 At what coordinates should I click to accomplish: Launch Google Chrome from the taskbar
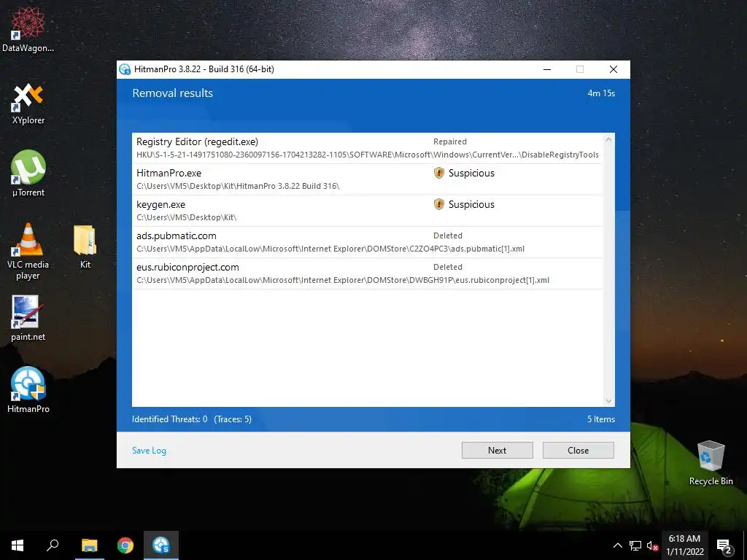coord(125,545)
